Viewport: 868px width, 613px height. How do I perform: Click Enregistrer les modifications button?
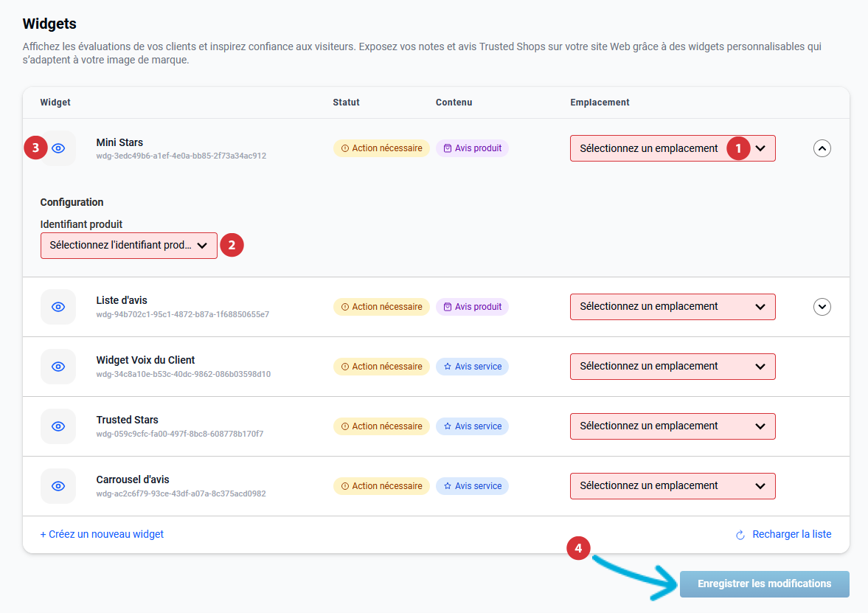coord(763,583)
